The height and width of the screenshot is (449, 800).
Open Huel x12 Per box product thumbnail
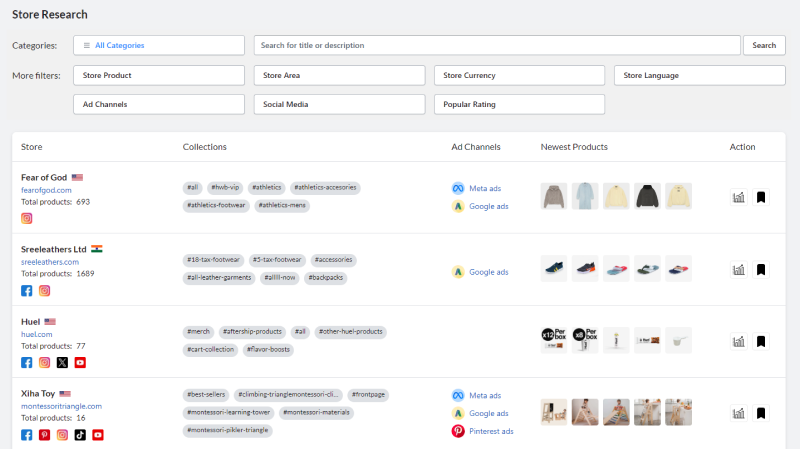coord(554,340)
